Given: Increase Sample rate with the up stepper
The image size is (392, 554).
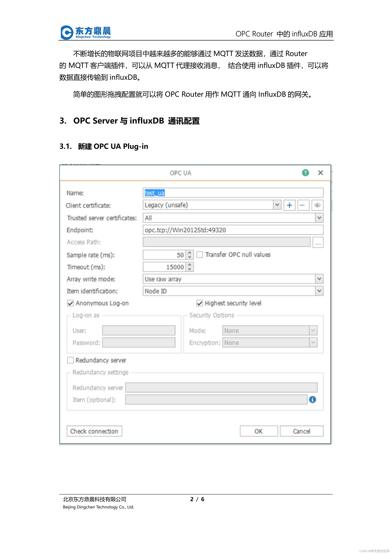Looking at the screenshot, I should 190,253.
